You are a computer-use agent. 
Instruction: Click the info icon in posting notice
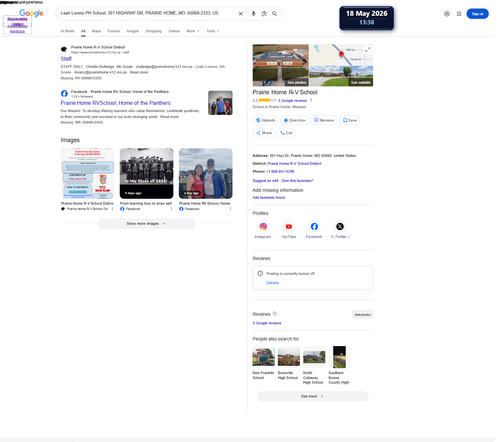pyautogui.click(x=260, y=273)
